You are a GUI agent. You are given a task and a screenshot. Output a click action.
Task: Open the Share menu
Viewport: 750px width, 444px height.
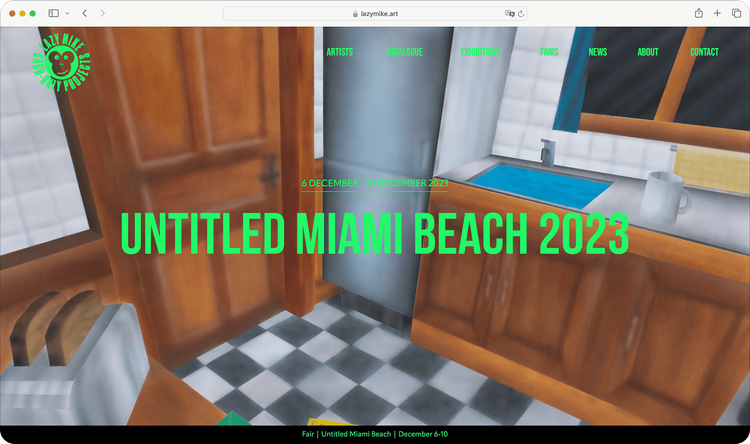click(x=697, y=13)
